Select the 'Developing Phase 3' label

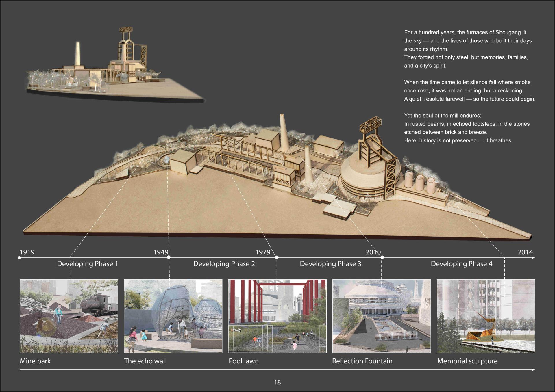330,264
